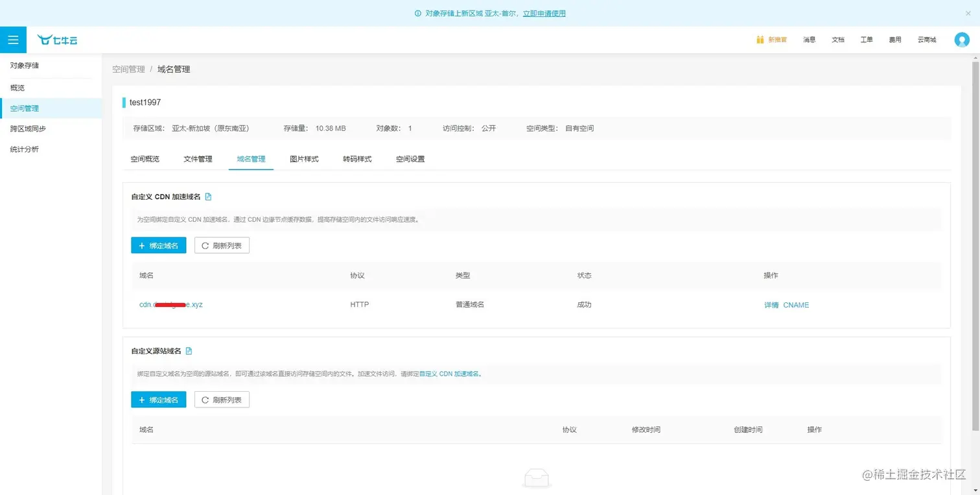Open 文档 in the top bar

(838, 40)
